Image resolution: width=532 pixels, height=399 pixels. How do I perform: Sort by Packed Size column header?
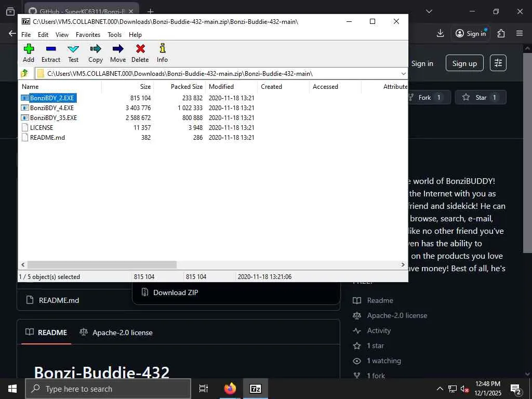tap(179, 87)
